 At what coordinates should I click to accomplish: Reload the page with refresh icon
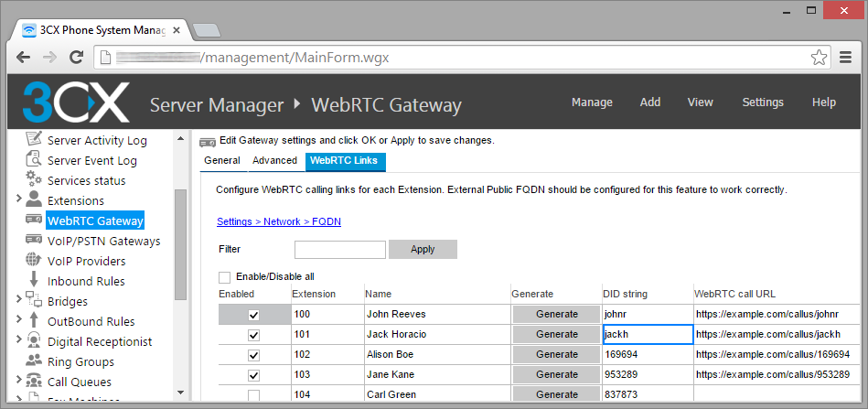coord(77,57)
